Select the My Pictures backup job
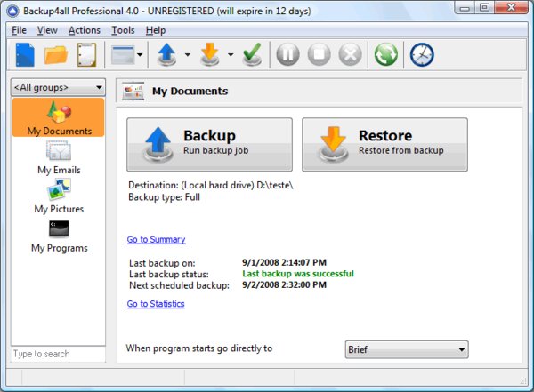Image resolution: width=534 pixels, height=392 pixels. click(x=59, y=196)
